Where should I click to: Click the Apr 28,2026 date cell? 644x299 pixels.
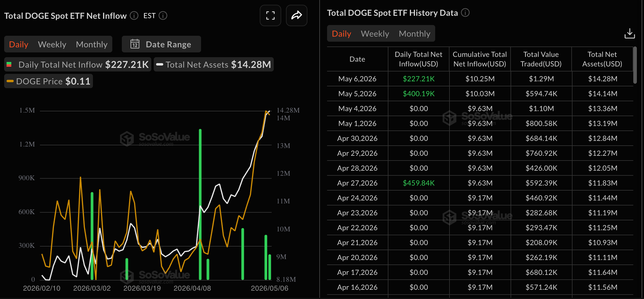tap(357, 168)
